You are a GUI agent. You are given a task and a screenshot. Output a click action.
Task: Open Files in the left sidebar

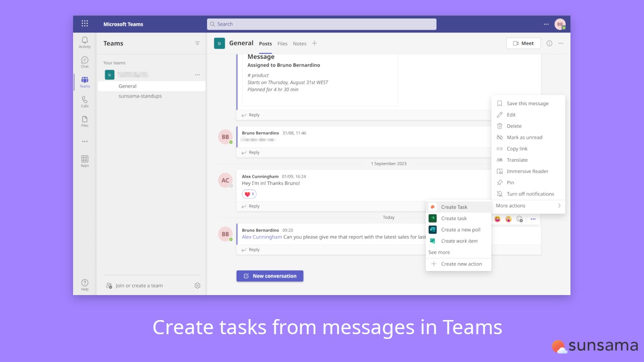[85, 121]
